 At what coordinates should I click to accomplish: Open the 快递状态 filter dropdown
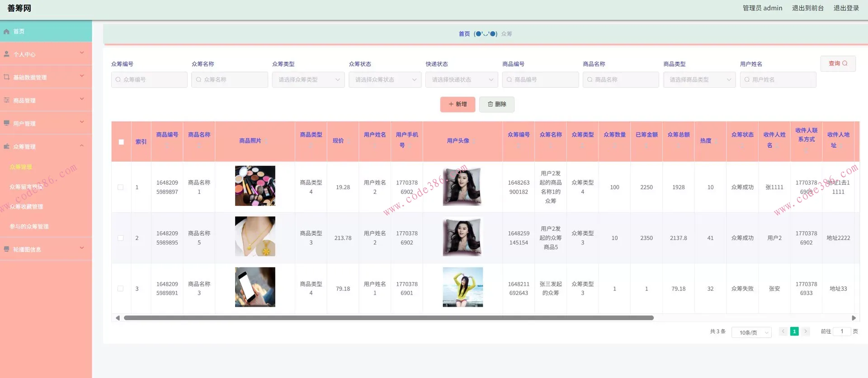462,79
